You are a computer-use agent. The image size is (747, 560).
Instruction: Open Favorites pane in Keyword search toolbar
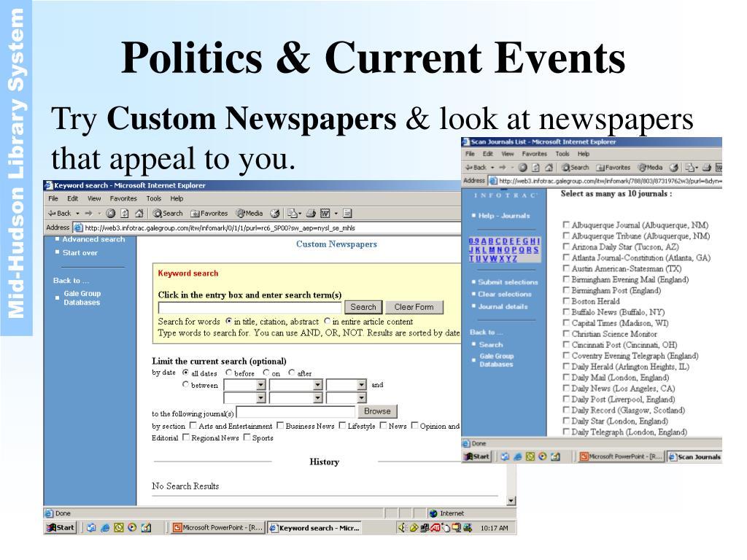209,214
